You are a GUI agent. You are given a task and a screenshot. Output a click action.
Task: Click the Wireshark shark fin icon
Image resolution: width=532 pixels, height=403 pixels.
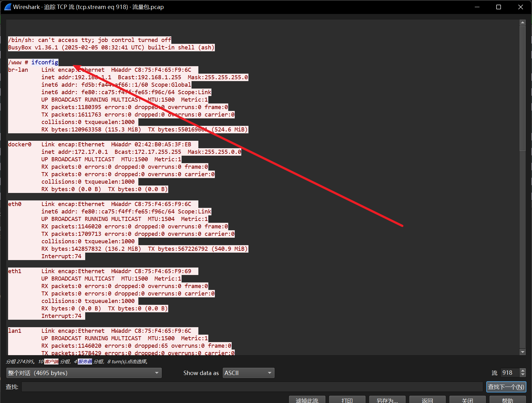pyautogui.click(x=8, y=7)
